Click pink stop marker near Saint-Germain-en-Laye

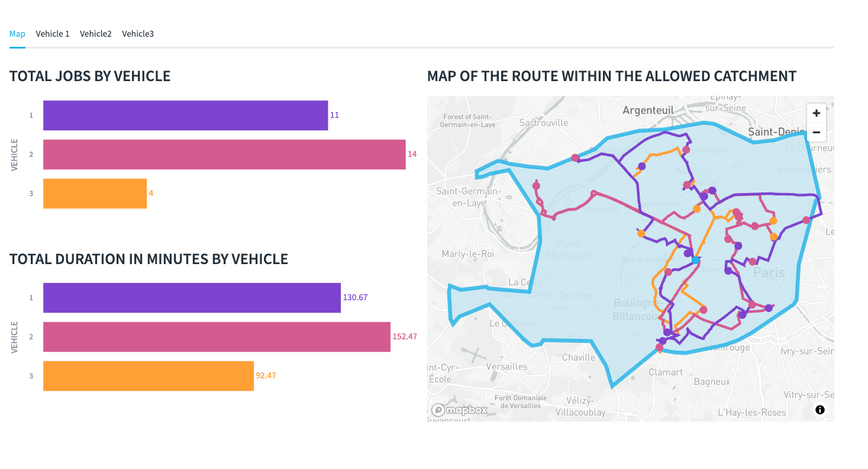pos(536,186)
